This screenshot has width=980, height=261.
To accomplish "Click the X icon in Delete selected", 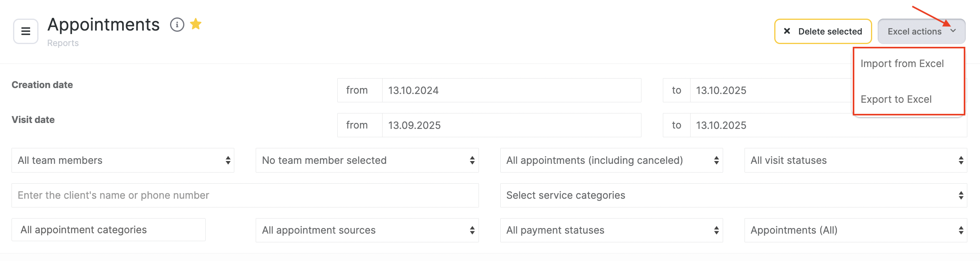I will pyautogui.click(x=787, y=31).
